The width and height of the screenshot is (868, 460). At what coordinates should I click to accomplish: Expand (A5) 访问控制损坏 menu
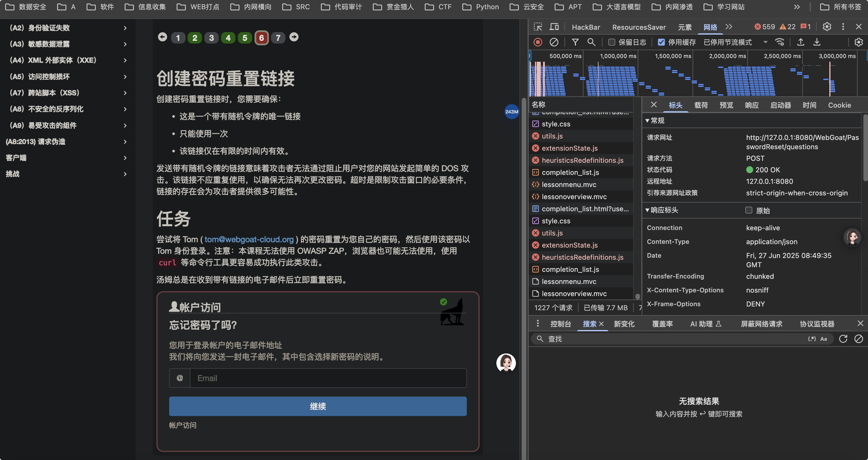(x=68, y=77)
